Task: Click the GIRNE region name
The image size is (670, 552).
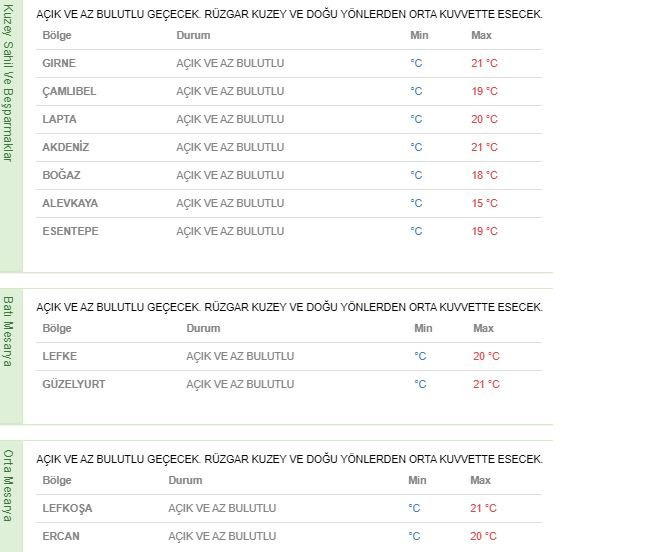Action: click(59, 63)
